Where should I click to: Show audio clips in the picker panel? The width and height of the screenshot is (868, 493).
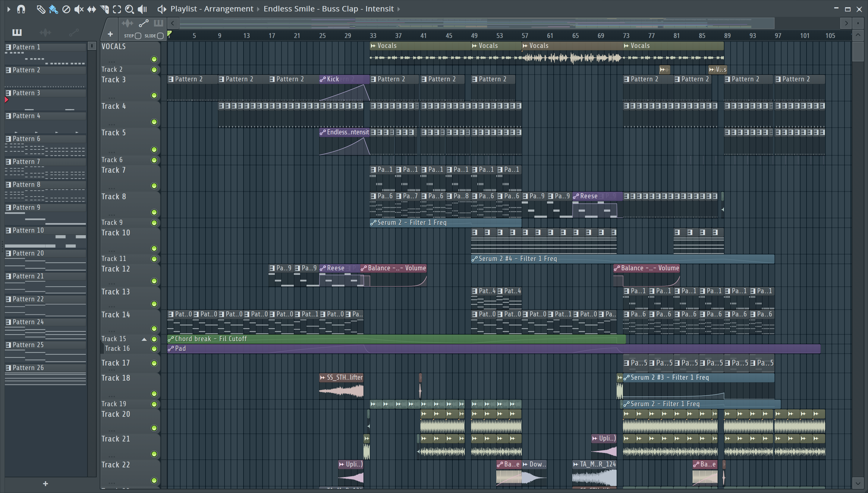pos(46,33)
